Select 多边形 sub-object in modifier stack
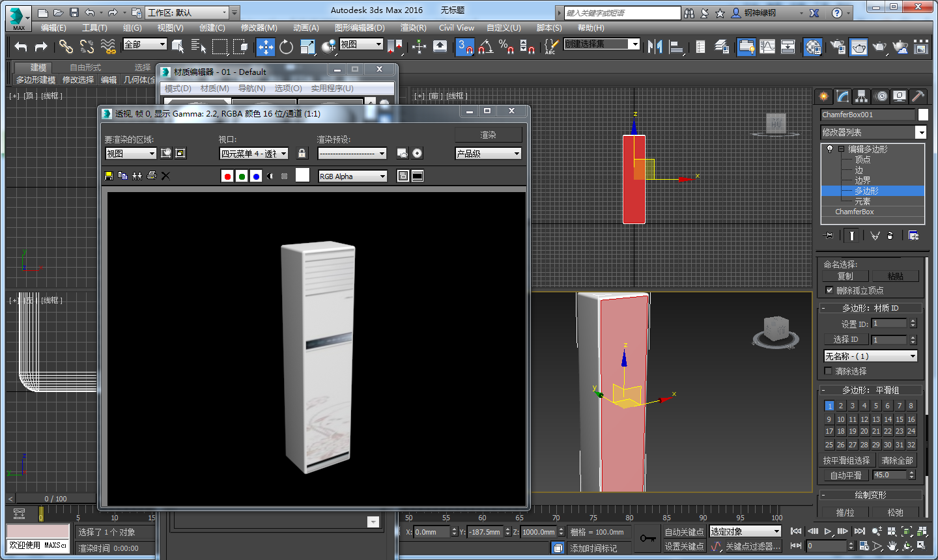The width and height of the screenshot is (938, 560). coord(866,191)
